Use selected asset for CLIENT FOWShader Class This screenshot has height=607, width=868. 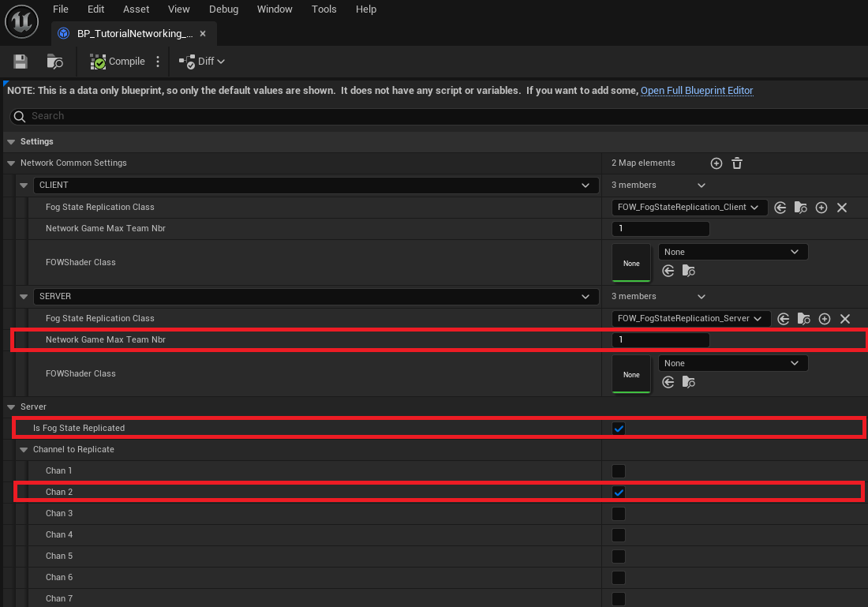point(668,271)
